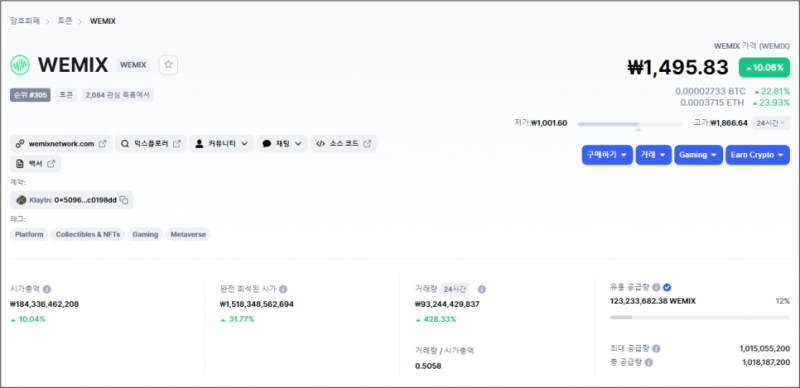Expand the 커뮤니티 dropdown
The image size is (800, 388).
[222, 144]
